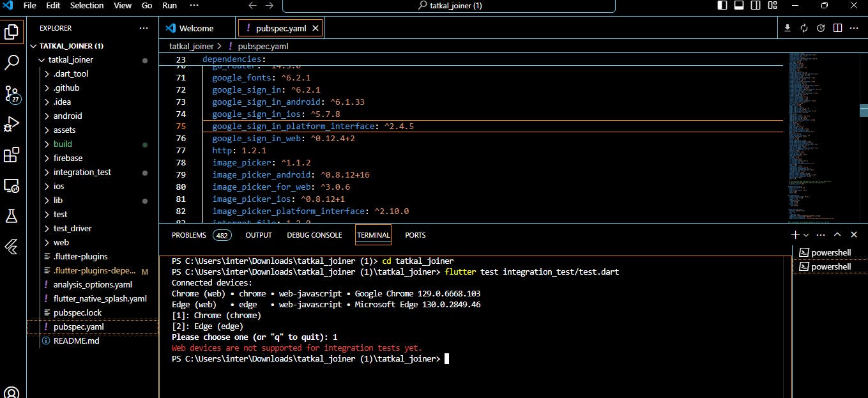
Task: Toggle the primary side bar visibility
Action: (722, 6)
